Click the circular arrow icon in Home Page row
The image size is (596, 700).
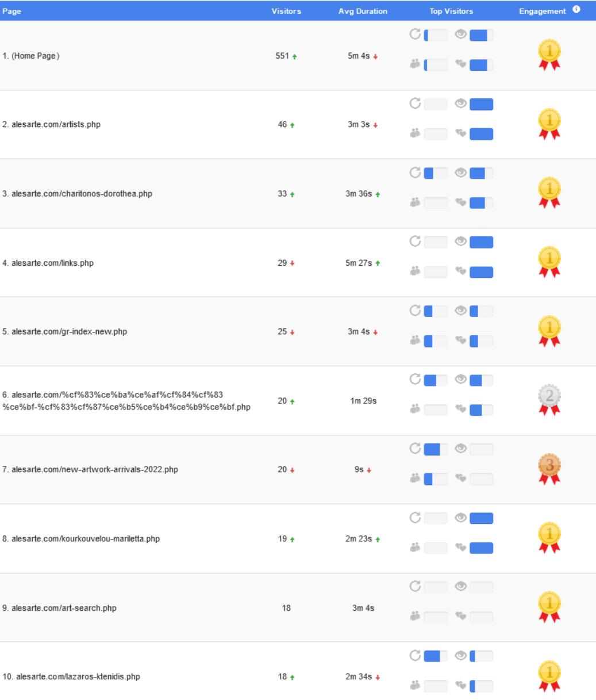414,35
